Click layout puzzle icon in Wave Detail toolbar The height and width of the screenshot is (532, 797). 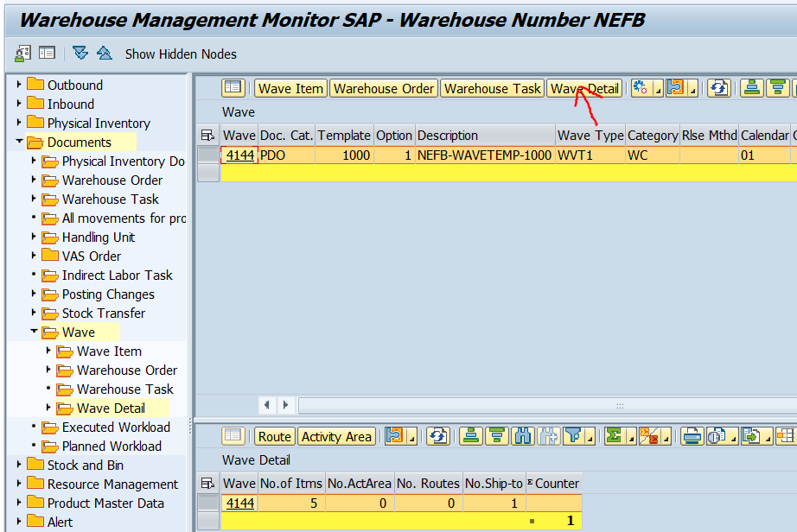[395, 436]
